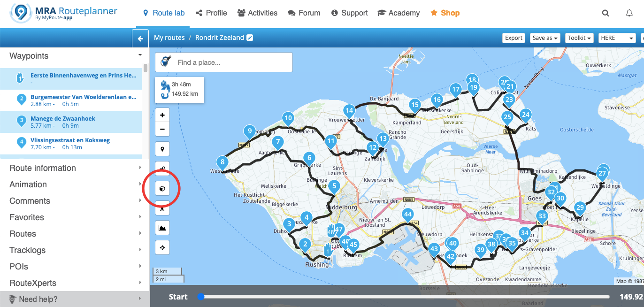The width and height of the screenshot is (644, 307).
Task: Click the route icon in search box
Action: (166, 61)
